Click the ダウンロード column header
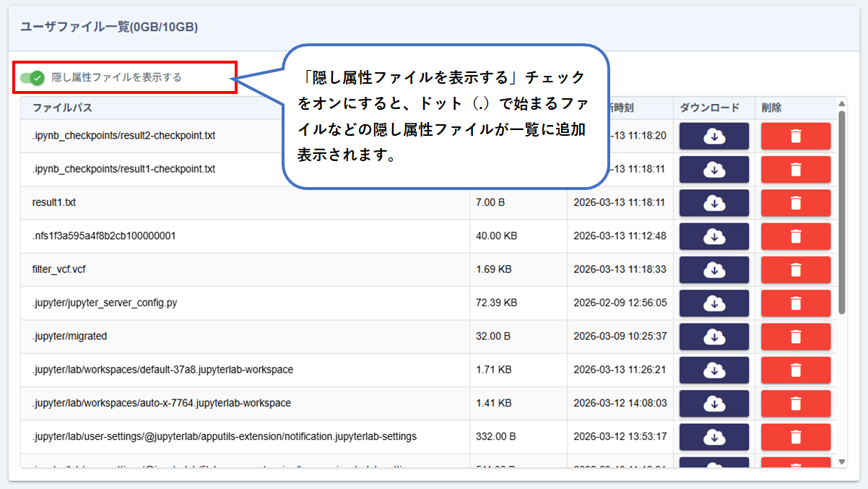Viewport: 868px width, 489px height. 710,108
